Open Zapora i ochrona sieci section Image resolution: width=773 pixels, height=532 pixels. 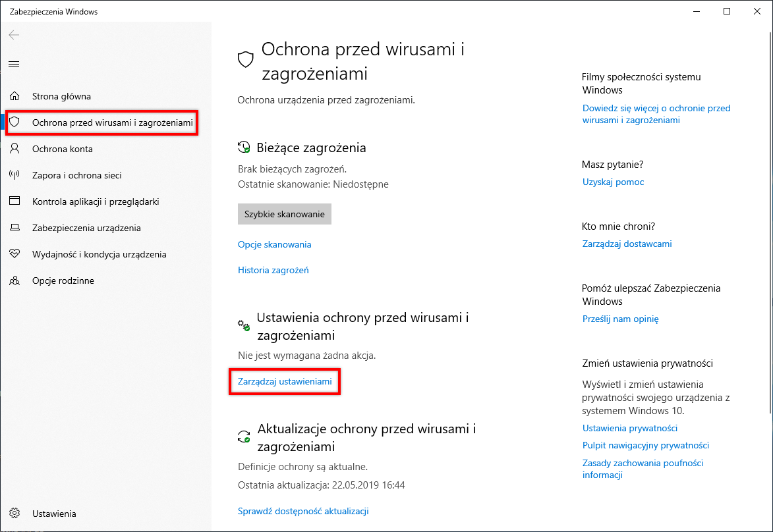77,175
